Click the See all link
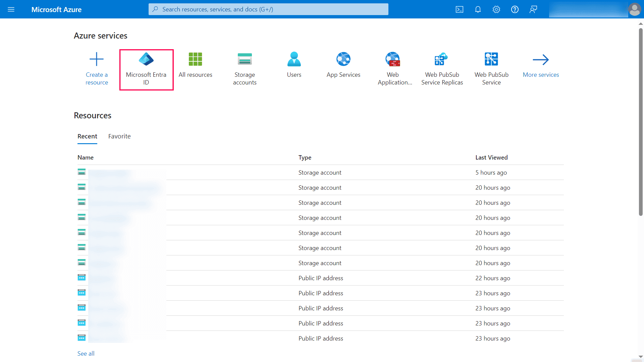Image resolution: width=644 pixels, height=362 pixels. click(x=86, y=353)
